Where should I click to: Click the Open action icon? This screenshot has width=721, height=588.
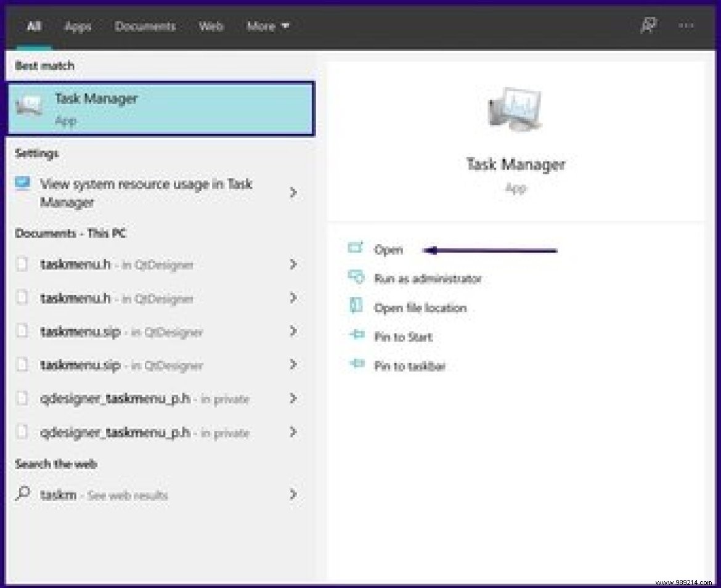[x=355, y=248]
